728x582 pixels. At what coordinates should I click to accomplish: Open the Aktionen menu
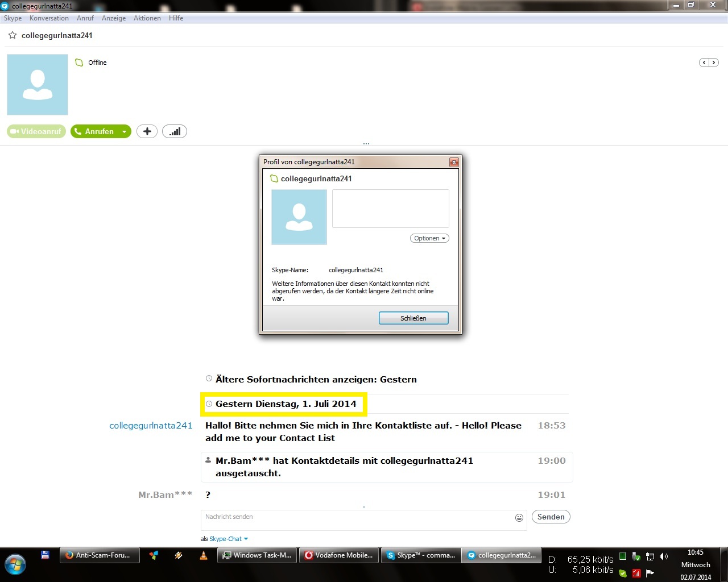pos(147,18)
